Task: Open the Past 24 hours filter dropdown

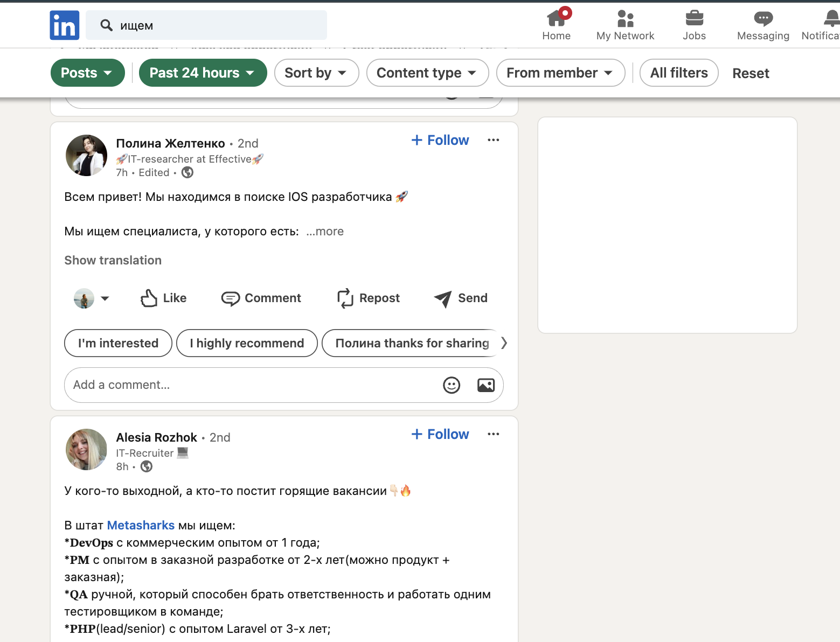Action: click(203, 73)
